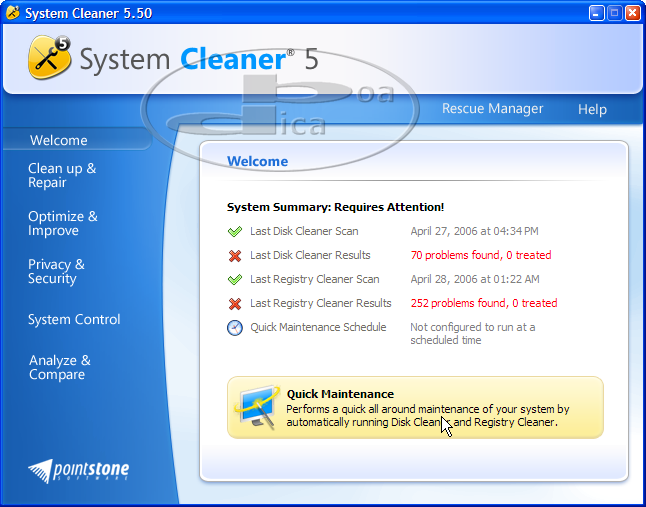Open the Optimize & Improve section
This screenshot has height=507, width=646.
click(x=63, y=223)
